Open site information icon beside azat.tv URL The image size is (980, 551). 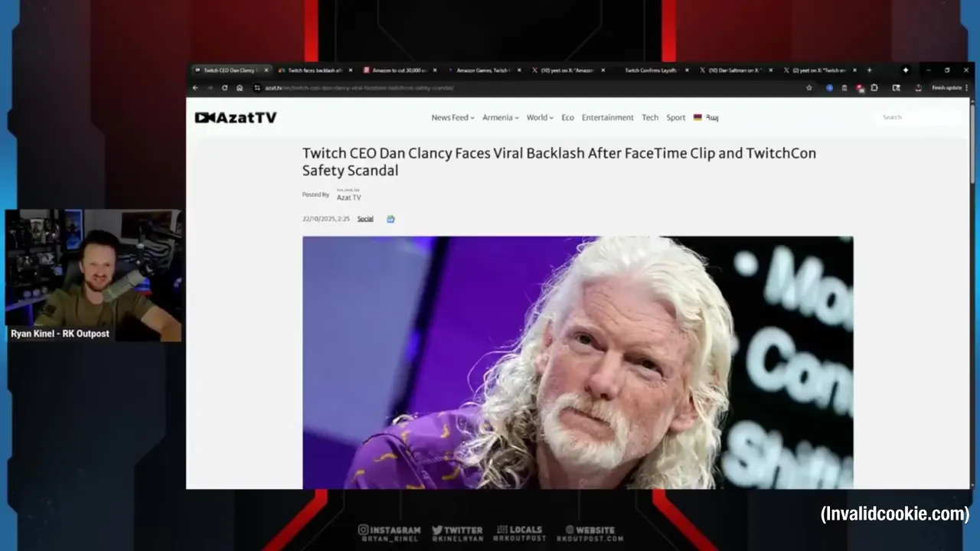[x=257, y=88]
